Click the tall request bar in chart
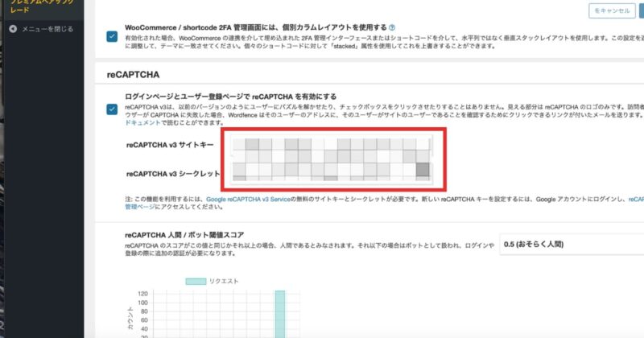This screenshot has height=338, width=644. click(280, 314)
